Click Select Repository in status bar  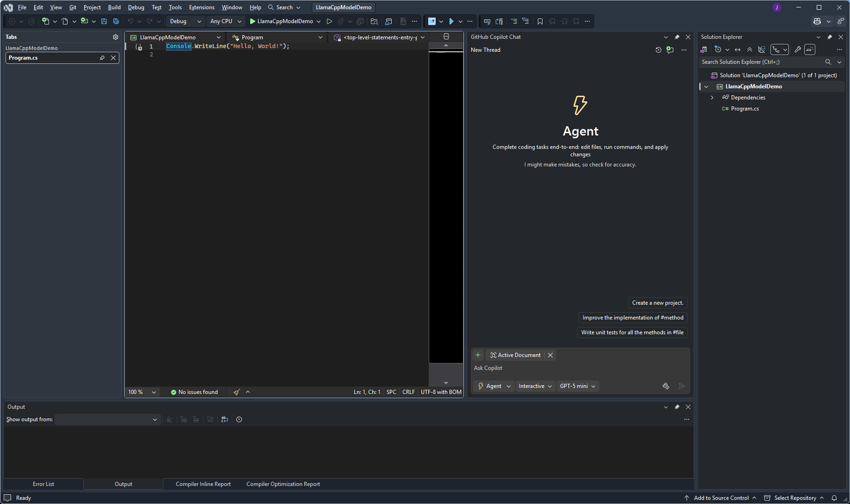(794, 498)
